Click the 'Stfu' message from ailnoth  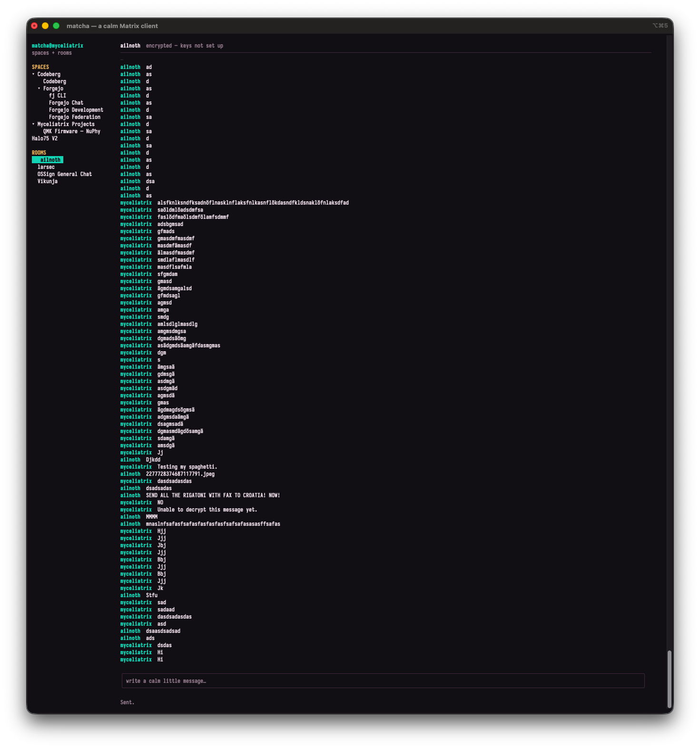coord(152,595)
